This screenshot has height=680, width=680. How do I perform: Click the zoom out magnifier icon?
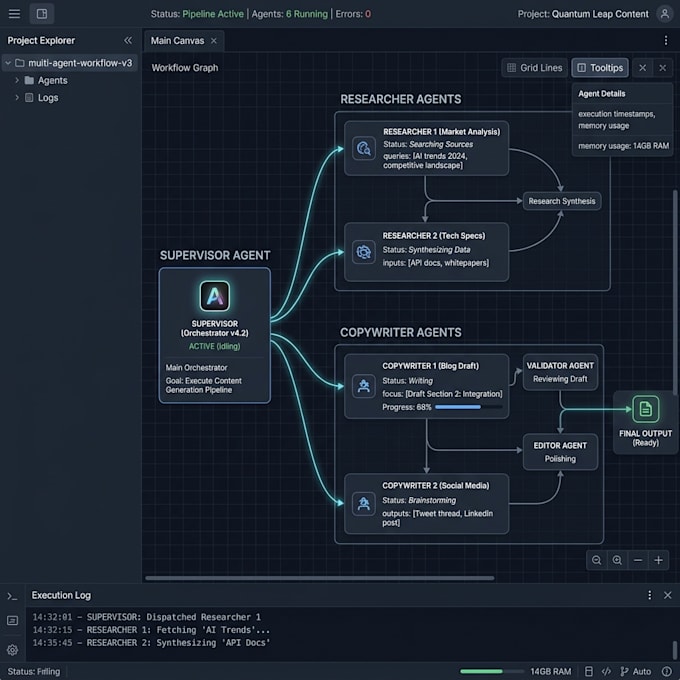(x=596, y=560)
